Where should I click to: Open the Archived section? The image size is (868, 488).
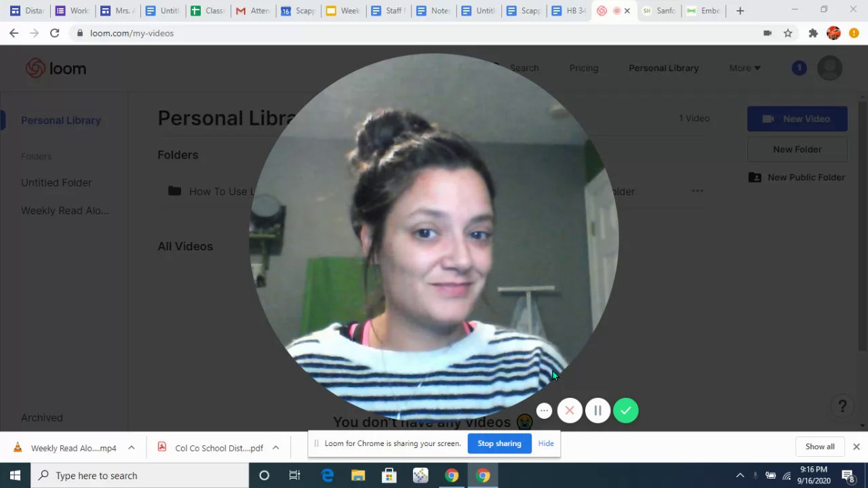42,418
